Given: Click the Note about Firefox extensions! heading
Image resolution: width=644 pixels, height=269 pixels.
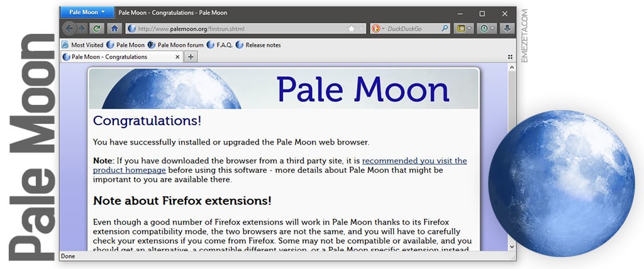Looking at the screenshot, I should point(182,200).
